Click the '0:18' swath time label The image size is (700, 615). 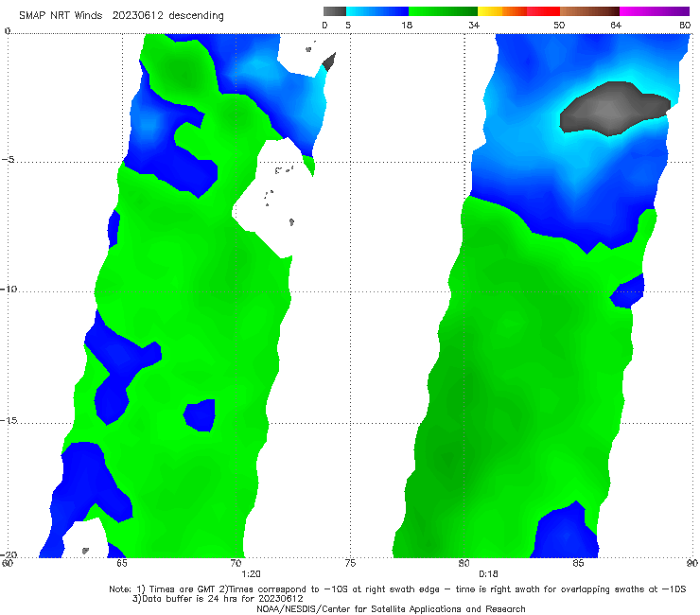coord(488,574)
